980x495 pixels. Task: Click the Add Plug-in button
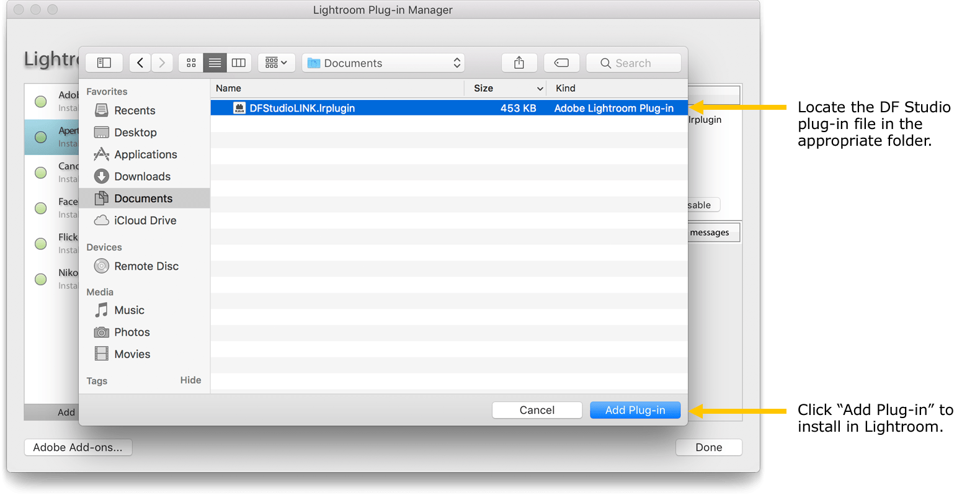pos(635,410)
